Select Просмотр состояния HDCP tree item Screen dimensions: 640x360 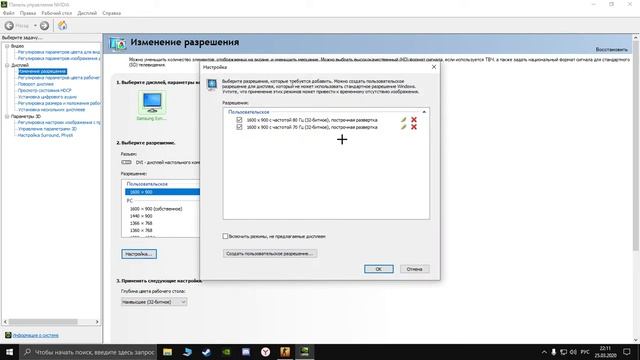44,90
